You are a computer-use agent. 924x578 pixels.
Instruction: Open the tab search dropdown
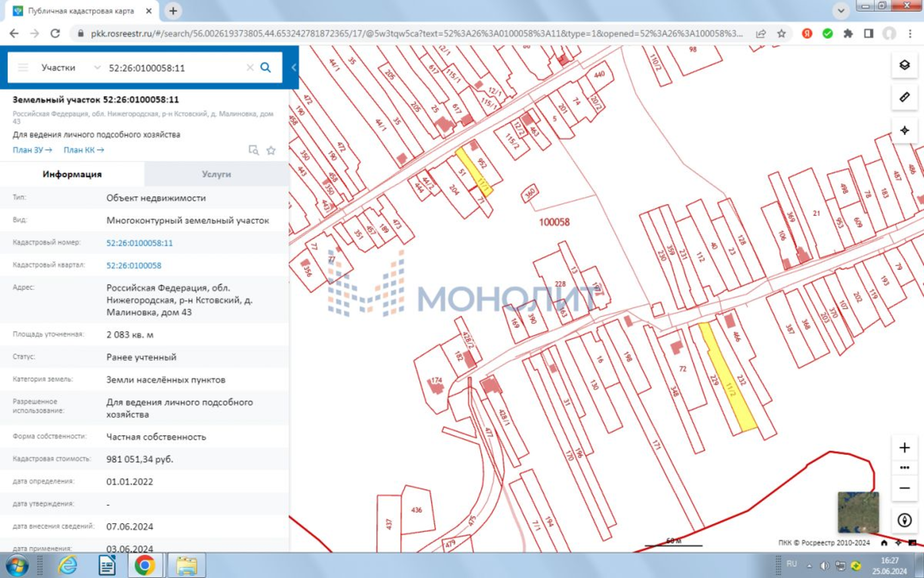pos(841,11)
